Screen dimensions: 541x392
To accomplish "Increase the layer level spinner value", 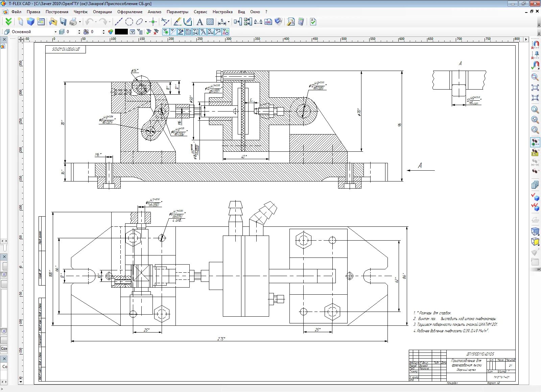I will coord(79,30).
